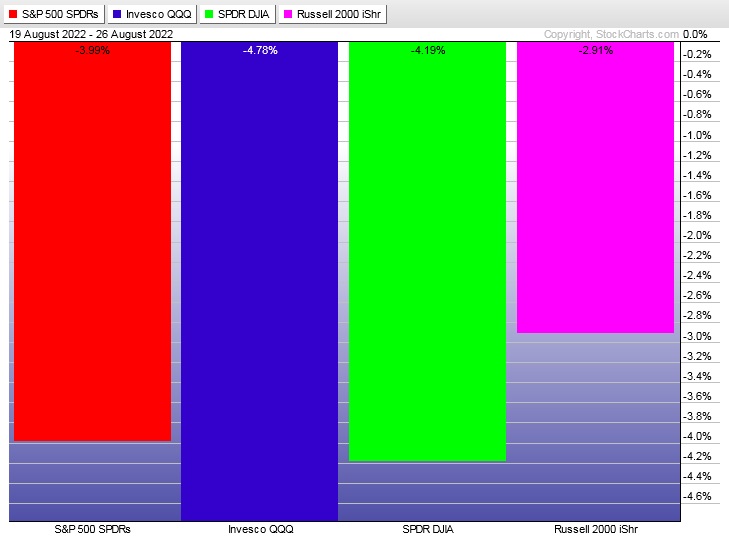Select the blue Invesco QQQ bar
This screenshot has height=548, width=729.
coord(259,281)
